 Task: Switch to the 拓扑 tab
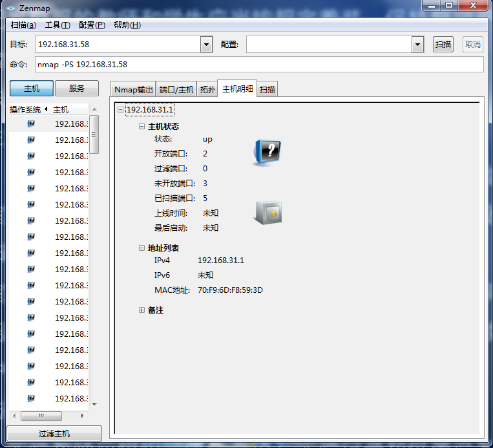click(207, 90)
